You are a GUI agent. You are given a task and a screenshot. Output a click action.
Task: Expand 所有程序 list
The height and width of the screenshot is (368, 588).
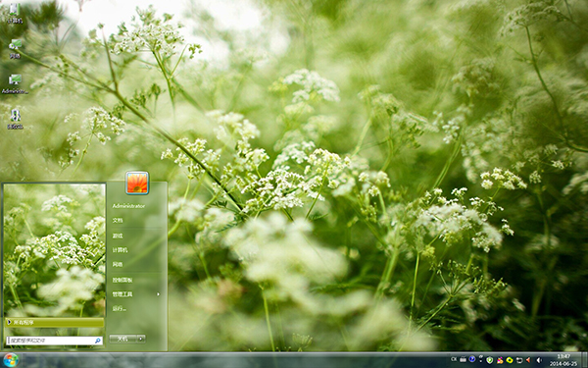[54, 322]
